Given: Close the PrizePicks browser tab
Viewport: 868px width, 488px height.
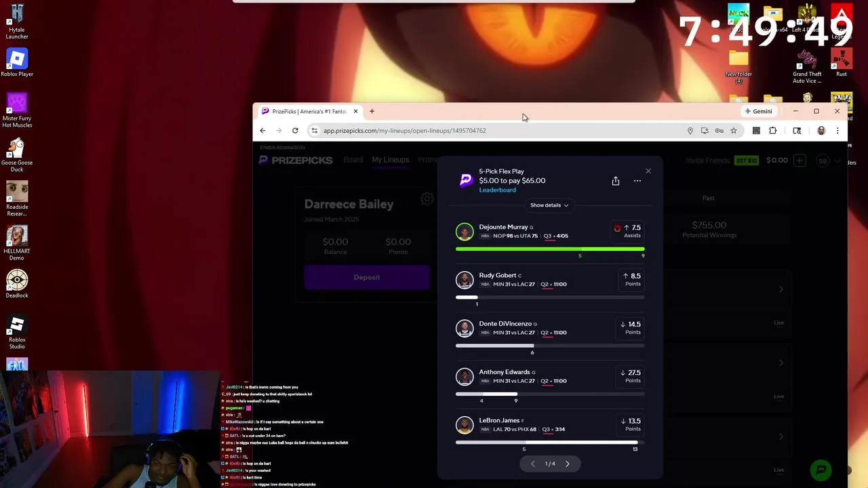Looking at the screenshot, I should tap(355, 111).
